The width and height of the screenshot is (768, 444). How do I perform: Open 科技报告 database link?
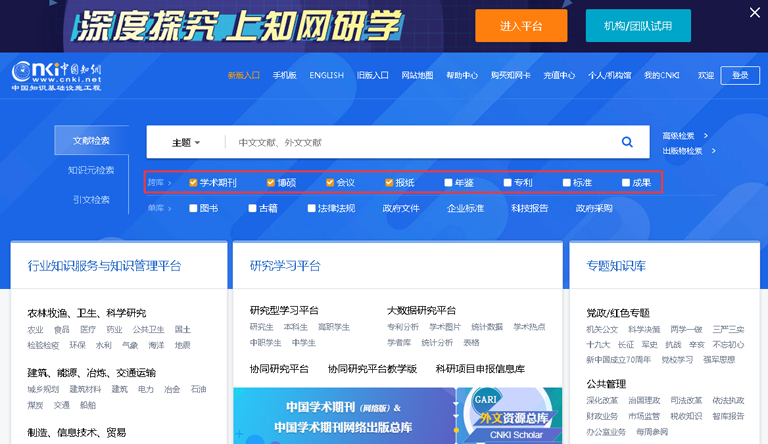[529, 208]
